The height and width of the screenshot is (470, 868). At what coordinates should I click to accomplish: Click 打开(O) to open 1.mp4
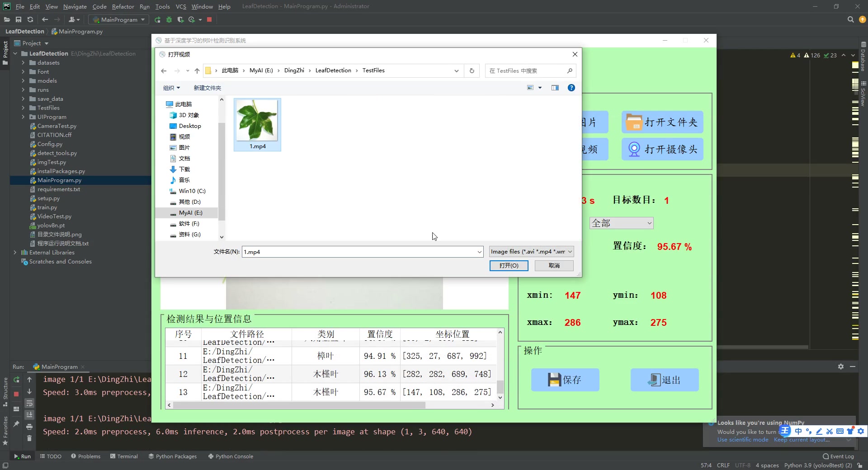click(509, 266)
